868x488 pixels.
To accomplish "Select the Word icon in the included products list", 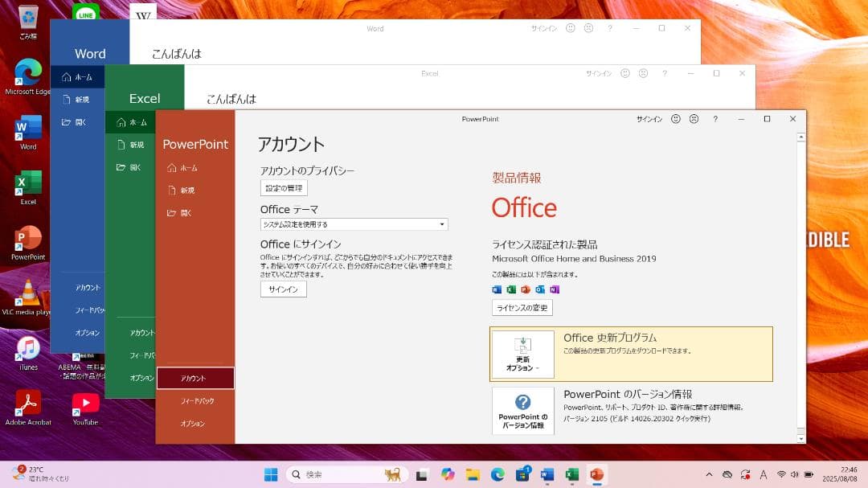I will coord(497,289).
